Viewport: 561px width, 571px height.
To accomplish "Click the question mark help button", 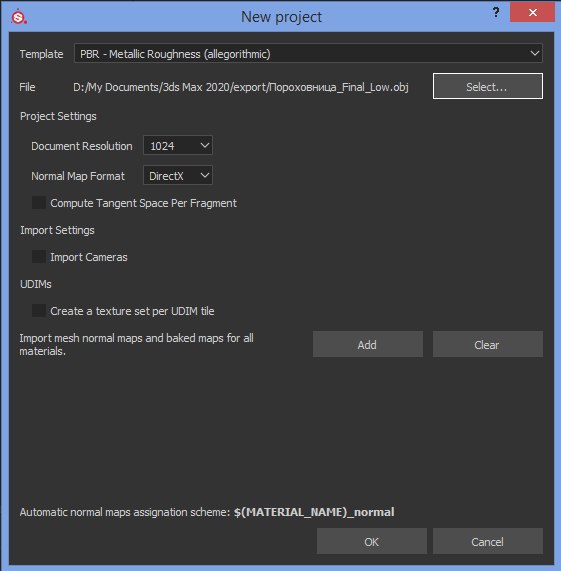I will 496,12.
